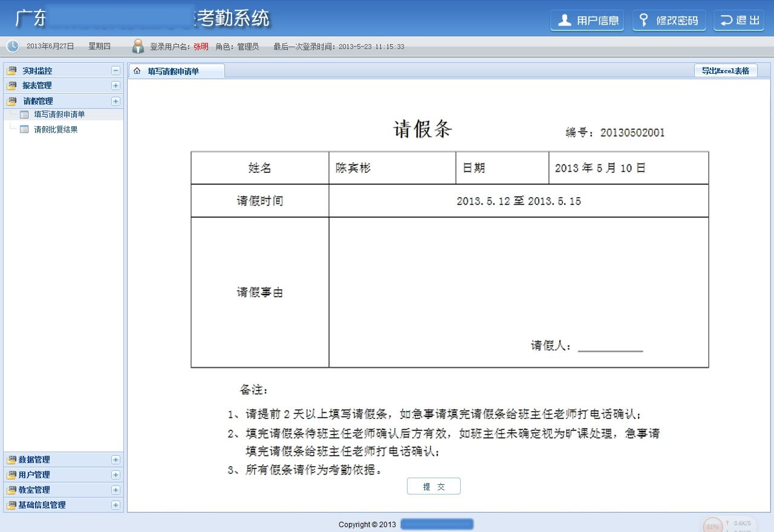Click the user avatar icon near 登录用户名
The height and width of the screenshot is (532, 774).
pyautogui.click(x=138, y=46)
